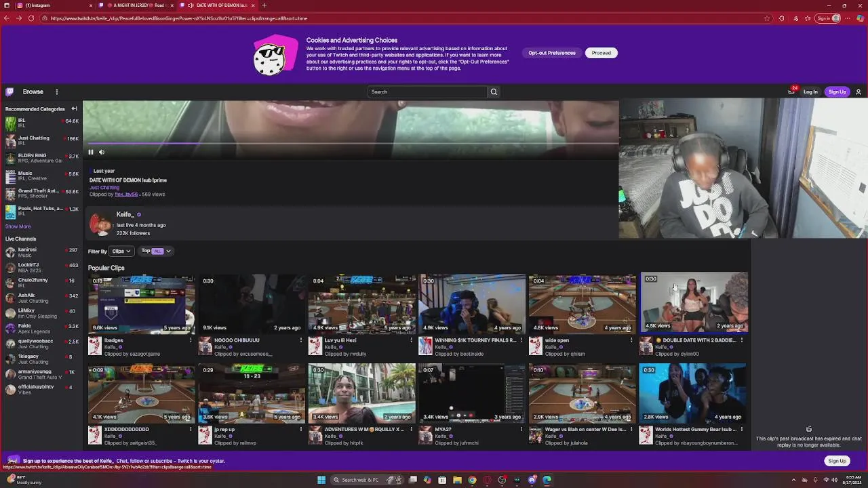Open options for the MYA2? clip
This screenshot has height=488, width=868.
tap(521, 429)
